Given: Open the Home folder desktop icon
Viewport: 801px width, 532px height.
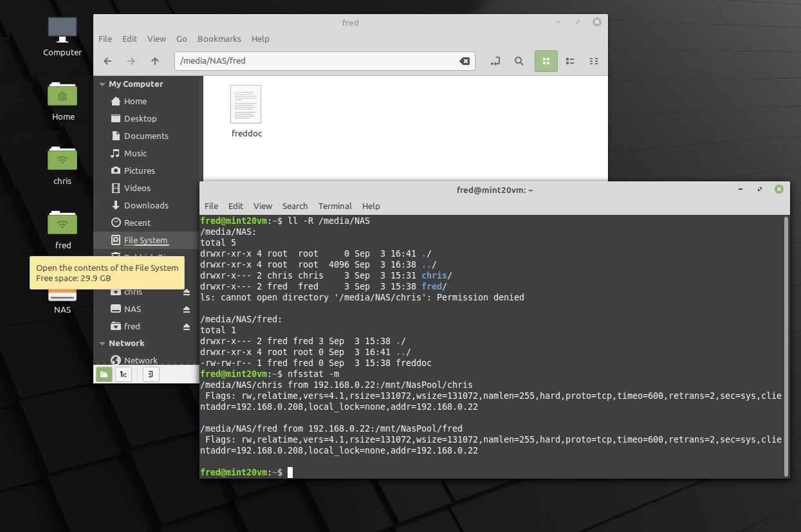Looking at the screenshot, I should tap(62, 100).
